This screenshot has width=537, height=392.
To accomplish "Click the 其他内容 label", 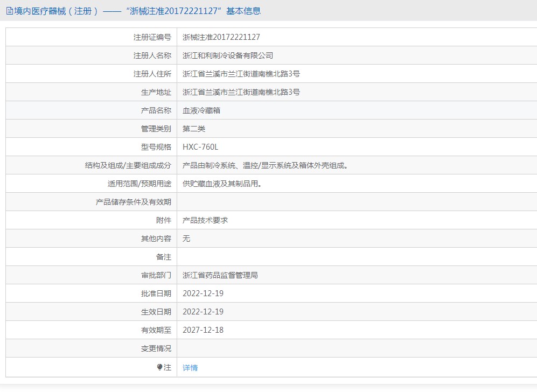I will [156, 239].
